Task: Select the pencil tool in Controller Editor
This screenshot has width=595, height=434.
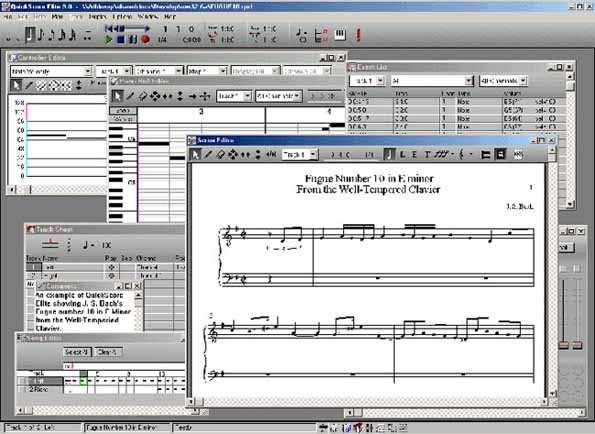Action: click(29, 85)
